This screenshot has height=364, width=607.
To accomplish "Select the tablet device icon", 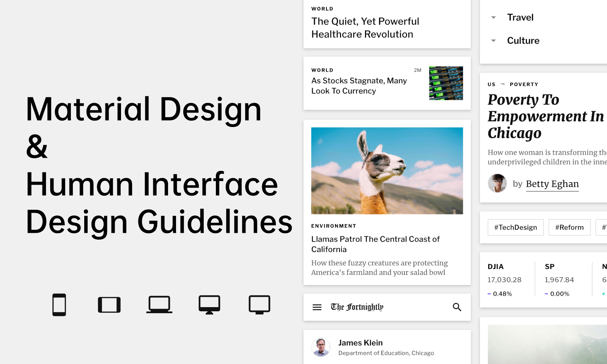I will pos(109,305).
